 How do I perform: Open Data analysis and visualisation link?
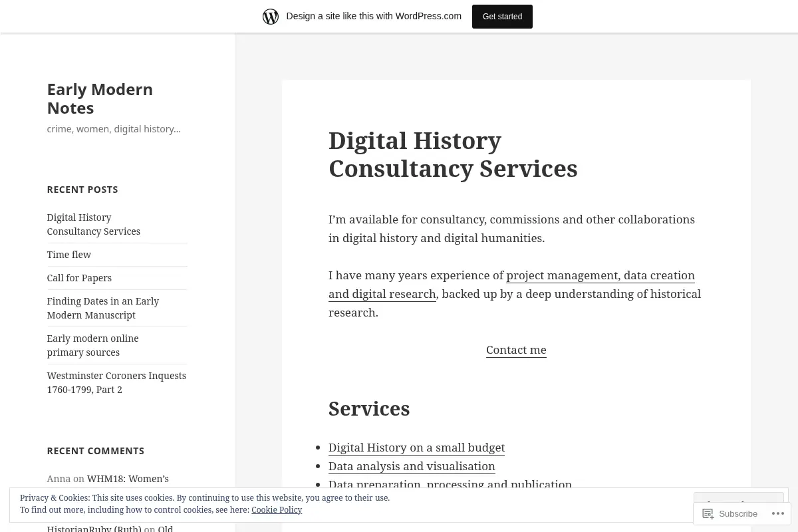(x=412, y=466)
